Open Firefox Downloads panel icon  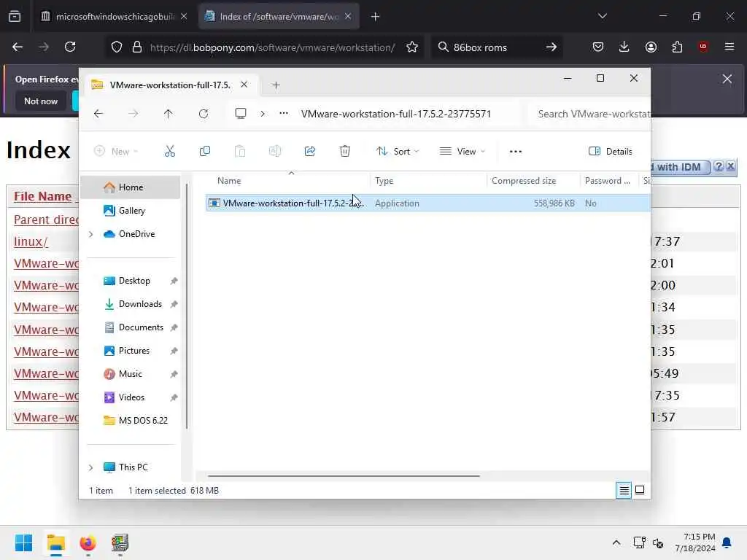pyautogui.click(x=624, y=47)
